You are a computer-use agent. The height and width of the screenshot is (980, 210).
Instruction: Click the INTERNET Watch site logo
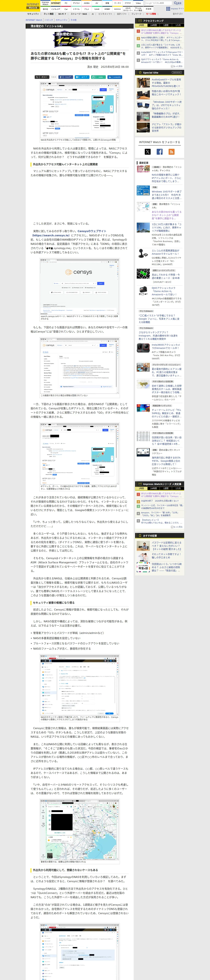(x=33, y=6)
